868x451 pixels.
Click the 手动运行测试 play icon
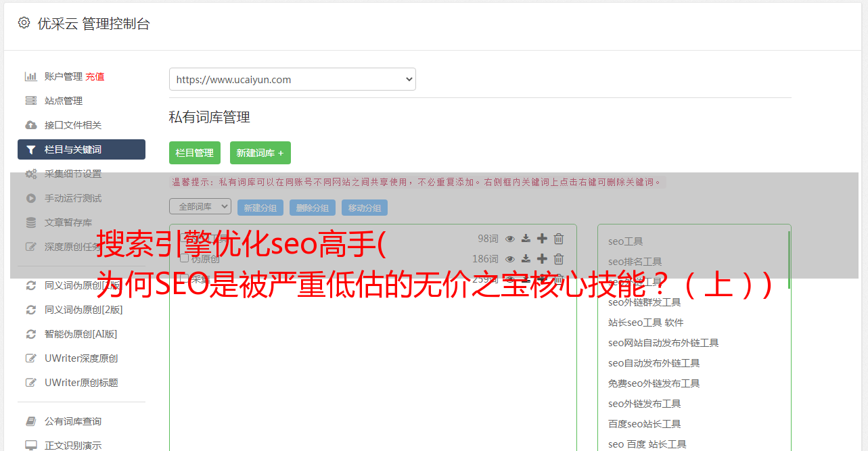31,198
